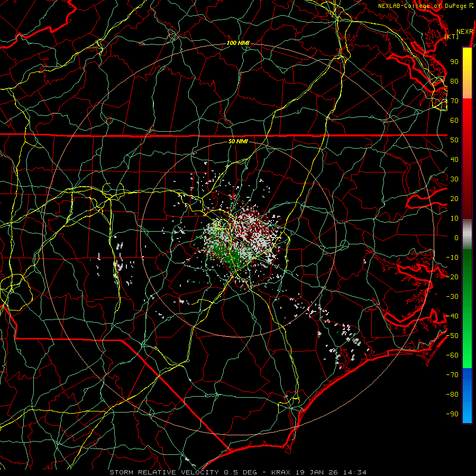Click the "[KT]" units label above scale

452,36
